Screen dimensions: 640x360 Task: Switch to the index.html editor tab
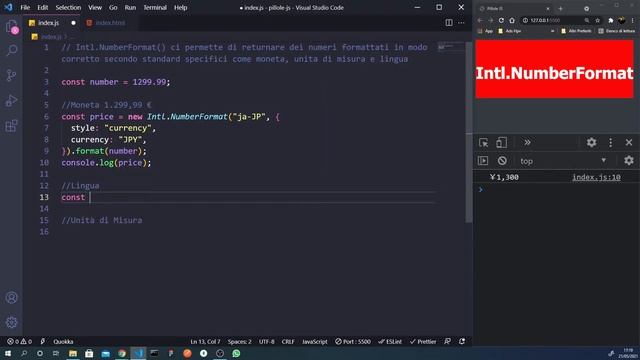tap(110, 23)
